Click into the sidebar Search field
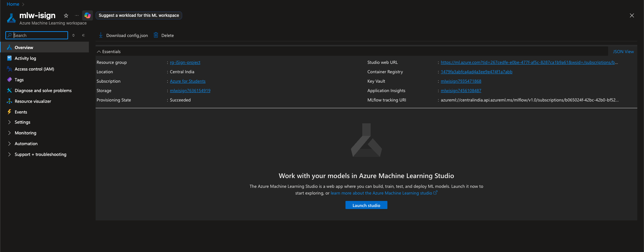644x252 pixels. click(x=37, y=35)
